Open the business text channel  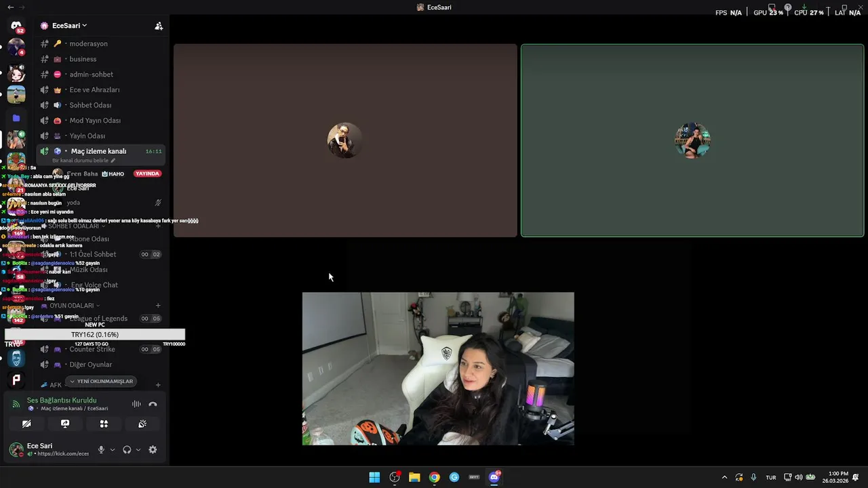(x=102, y=59)
